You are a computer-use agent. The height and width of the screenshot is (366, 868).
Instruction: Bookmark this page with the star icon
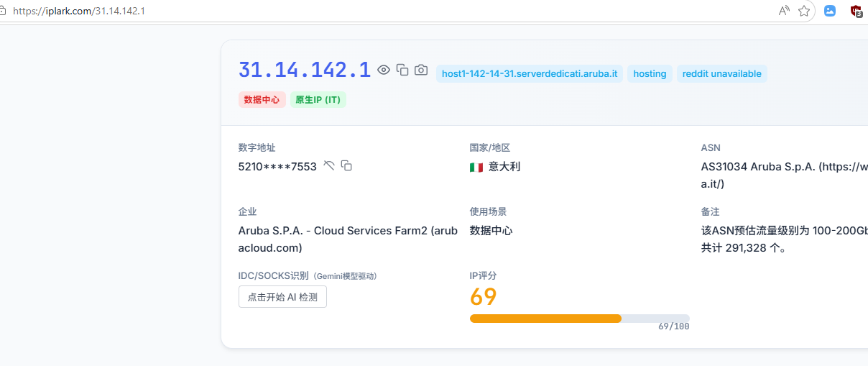coord(804,11)
